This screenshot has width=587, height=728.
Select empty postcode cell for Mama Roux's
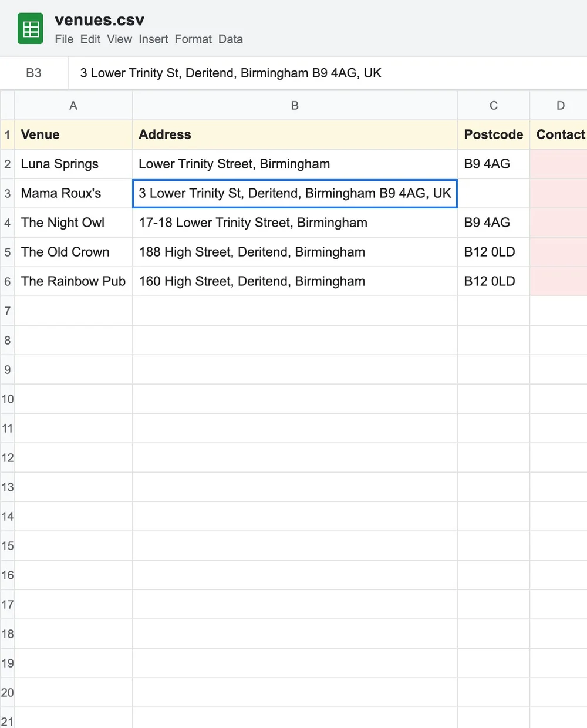[x=494, y=194]
